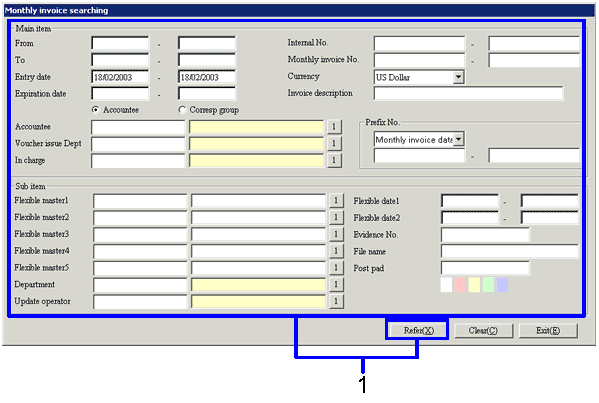Pick the green post pad color swatch
The width and height of the screenshot is (599, 403).
[488, 285]
